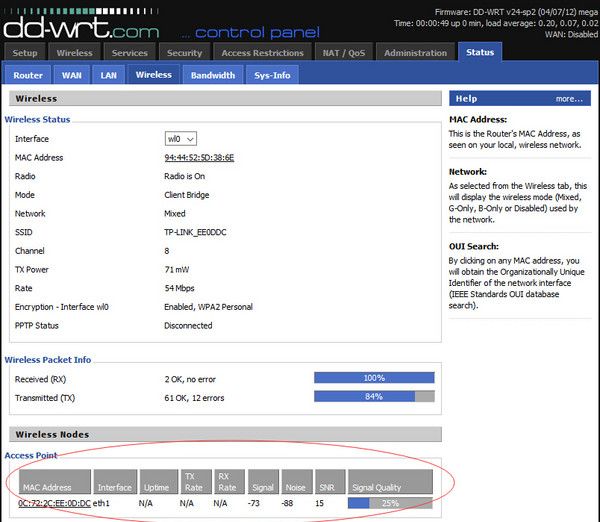
Task: Click the MAC Address column header
Action: point(55,481)
